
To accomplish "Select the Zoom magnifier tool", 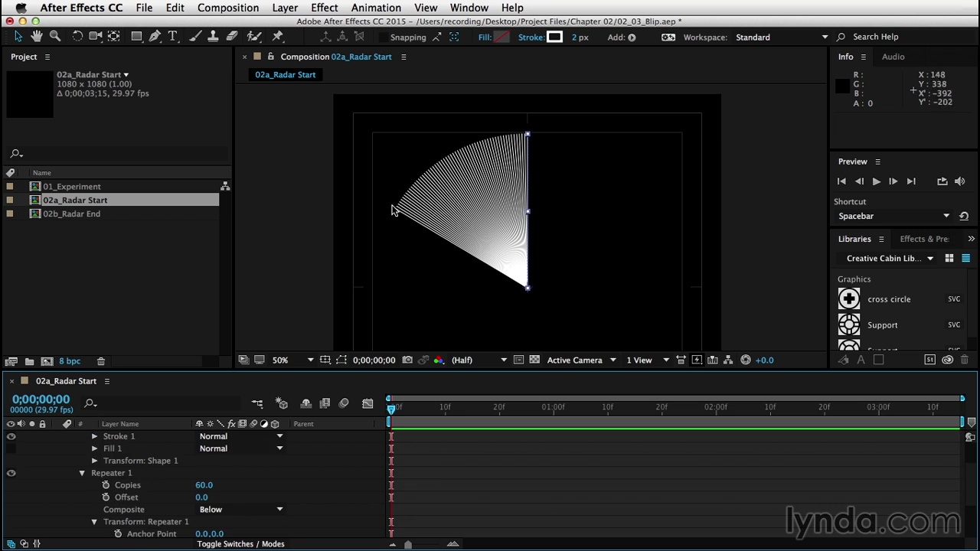I will tap(55, 37).
